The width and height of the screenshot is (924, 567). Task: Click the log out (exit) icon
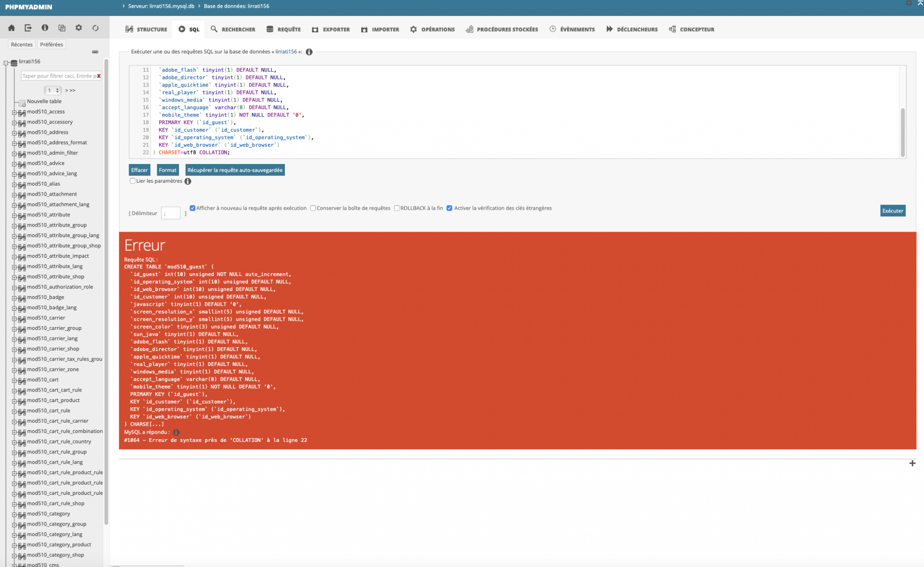pos(28,28)
